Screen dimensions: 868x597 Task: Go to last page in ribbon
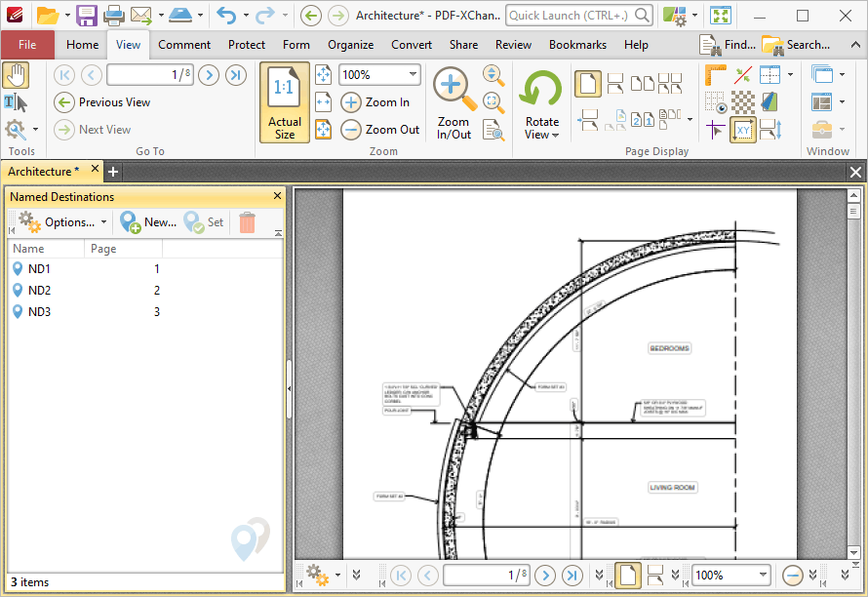(x=236, y=75)
